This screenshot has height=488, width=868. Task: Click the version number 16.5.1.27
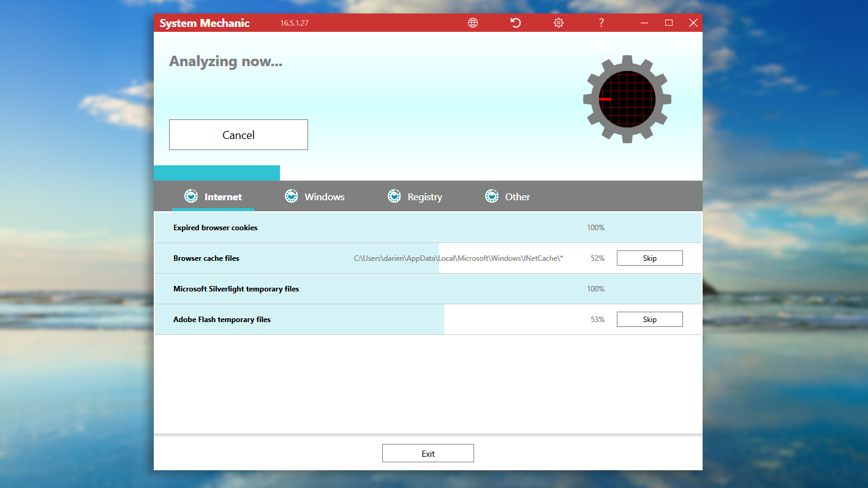point(294,23)
